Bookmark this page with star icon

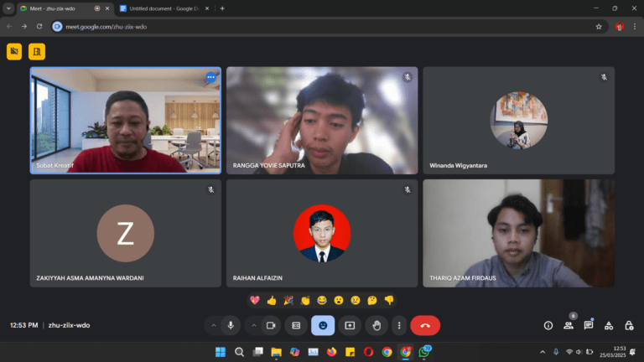[x=599, y=27]
